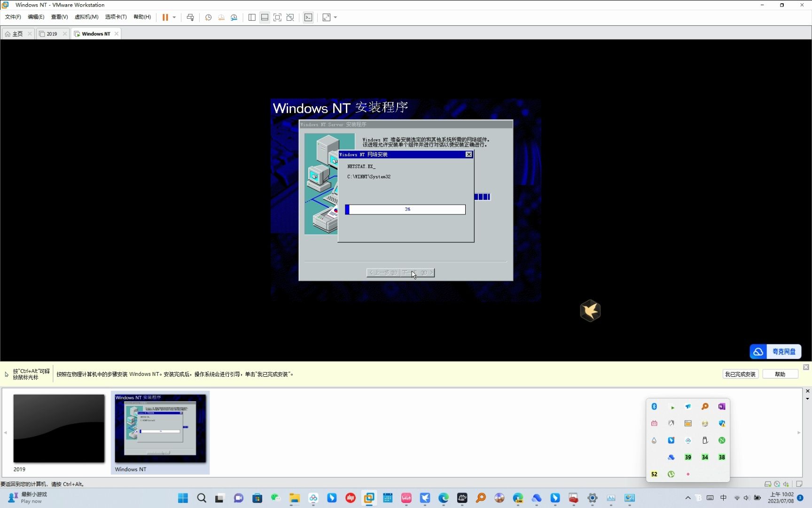Open Microsoft Edge from taskbar

click(x=444, y=498)
